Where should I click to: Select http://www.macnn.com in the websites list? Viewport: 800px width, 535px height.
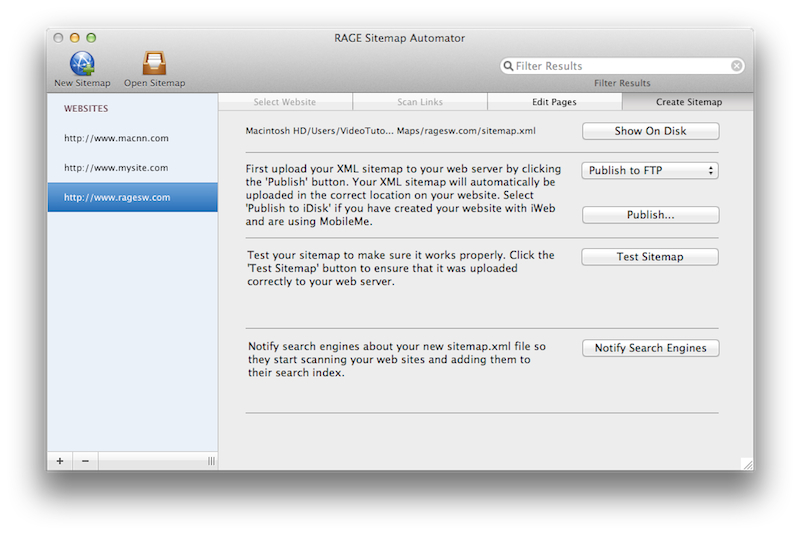[133, 138]
